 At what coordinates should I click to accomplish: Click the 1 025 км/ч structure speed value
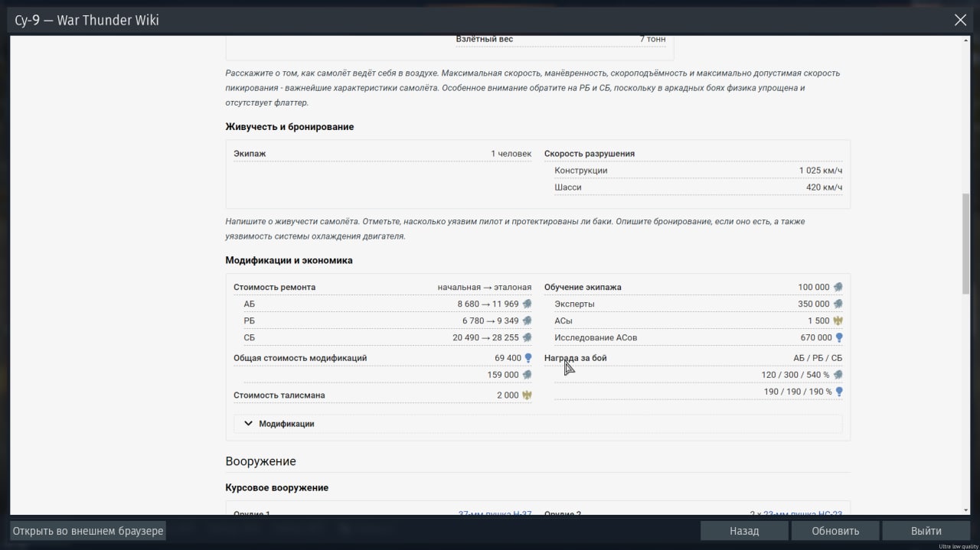[x=821, y=171]
